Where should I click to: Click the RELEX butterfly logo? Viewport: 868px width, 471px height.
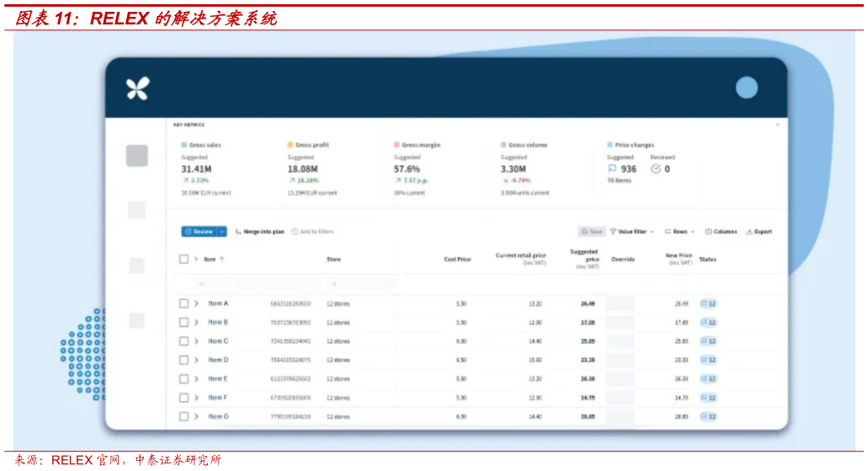click(137, 88)
